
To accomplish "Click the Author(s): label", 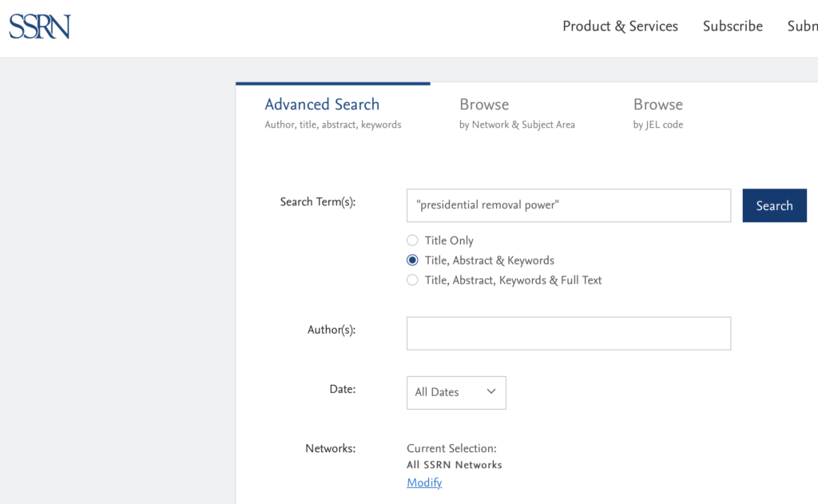I will tap(332, 330).
